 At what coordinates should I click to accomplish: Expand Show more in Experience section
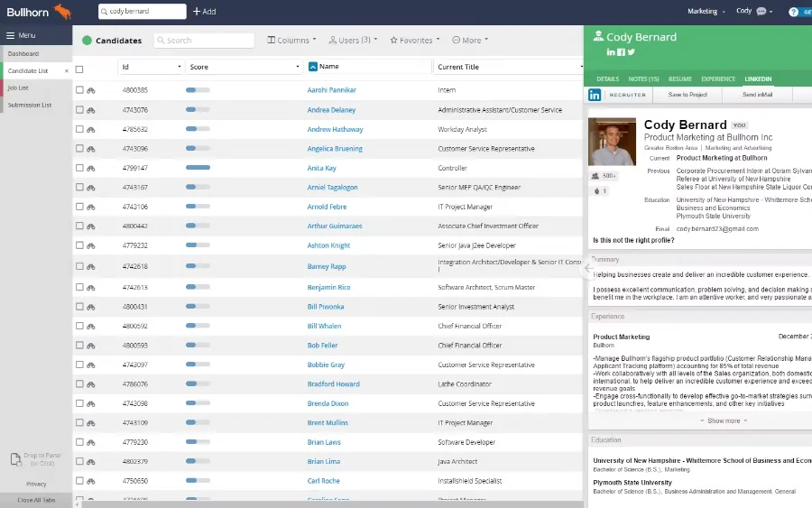(724, 421)
